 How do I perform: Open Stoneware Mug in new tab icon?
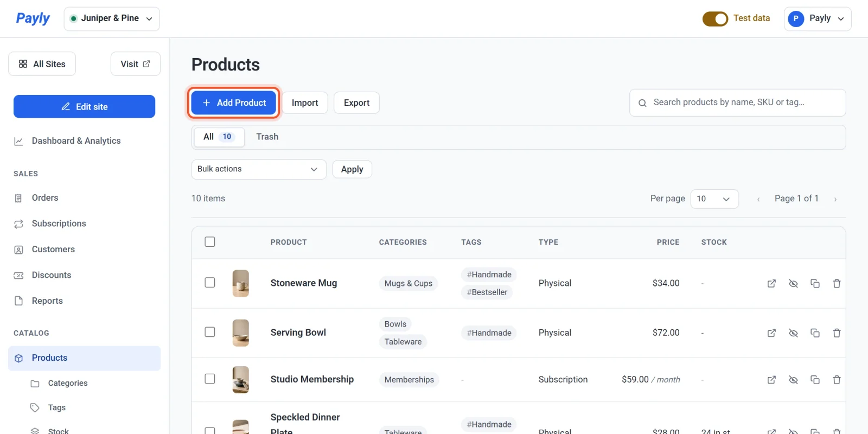click(771, 284)
